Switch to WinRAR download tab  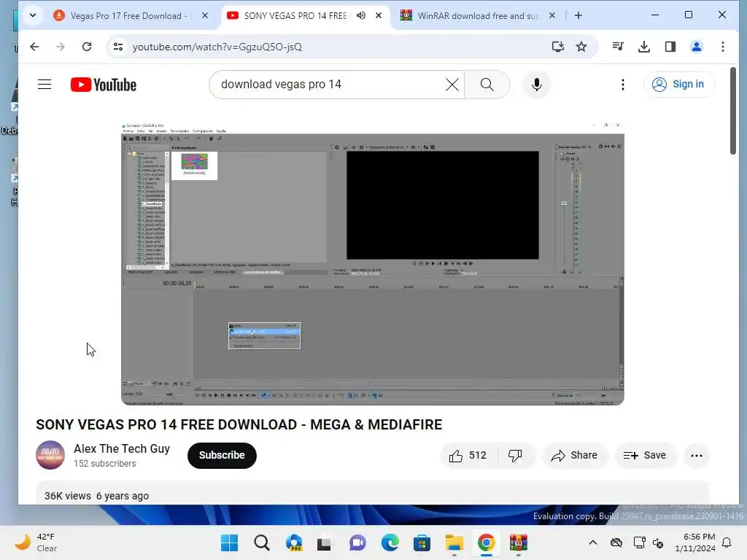pos(477,16)
